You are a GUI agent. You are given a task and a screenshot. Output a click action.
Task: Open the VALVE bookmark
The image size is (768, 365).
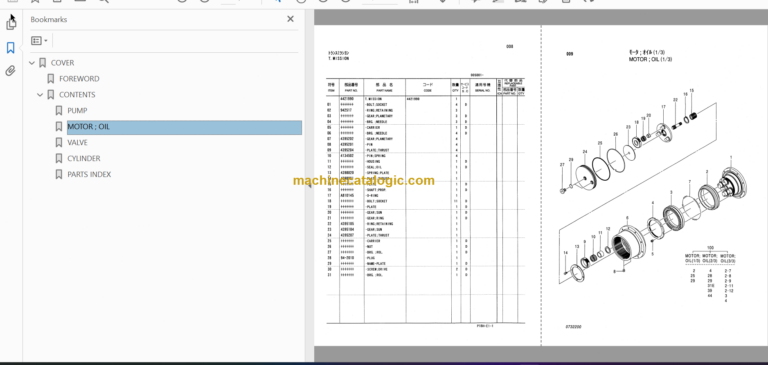pyautogui.click(x=77, y=143)
